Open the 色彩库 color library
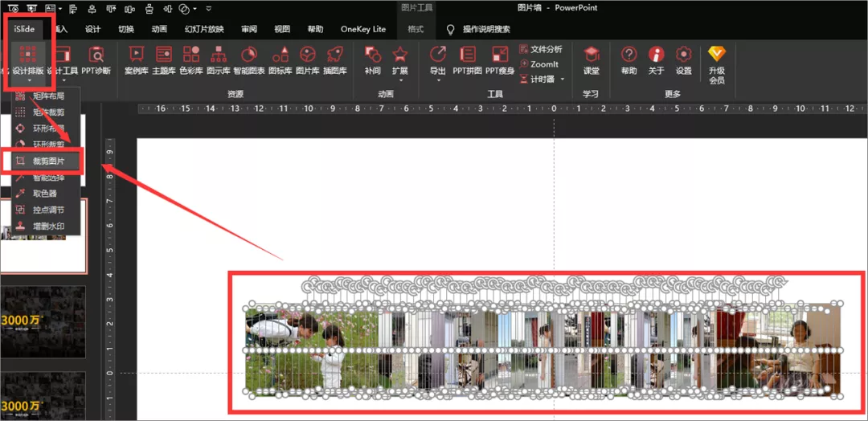This screenshot has width=868, height=421. click(191, 61)
